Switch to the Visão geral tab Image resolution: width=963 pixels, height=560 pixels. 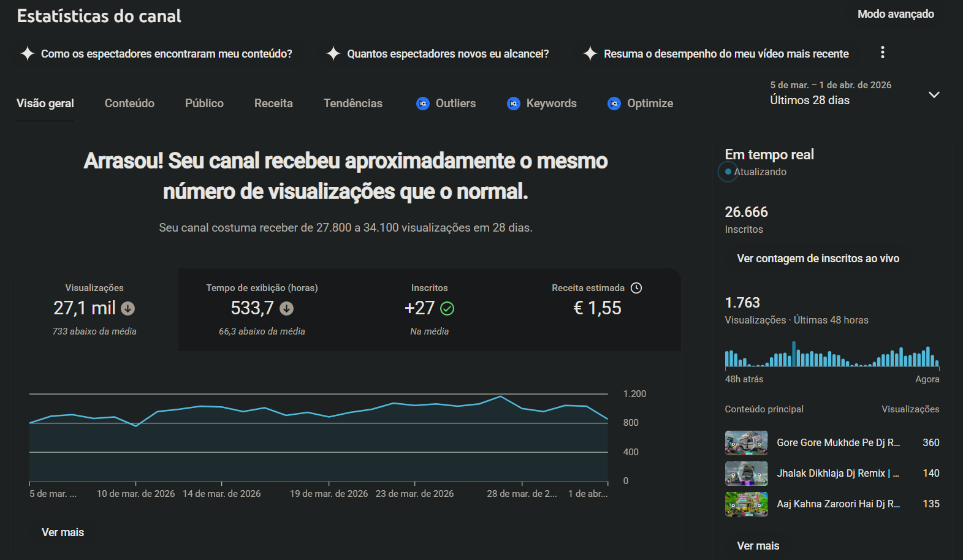[x=45, y=104]
